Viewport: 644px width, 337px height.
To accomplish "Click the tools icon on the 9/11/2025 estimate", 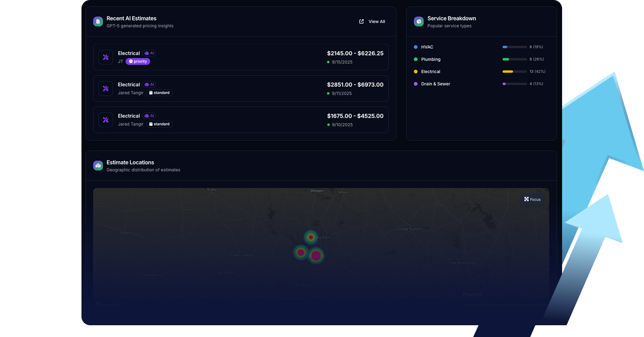I will (x=105, y=89).
